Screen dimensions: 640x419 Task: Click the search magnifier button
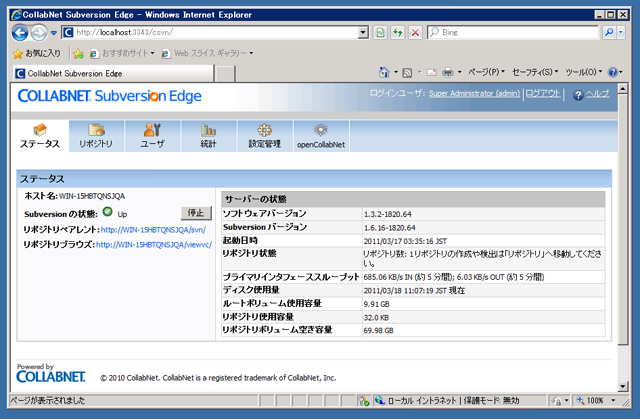[609, 32]
